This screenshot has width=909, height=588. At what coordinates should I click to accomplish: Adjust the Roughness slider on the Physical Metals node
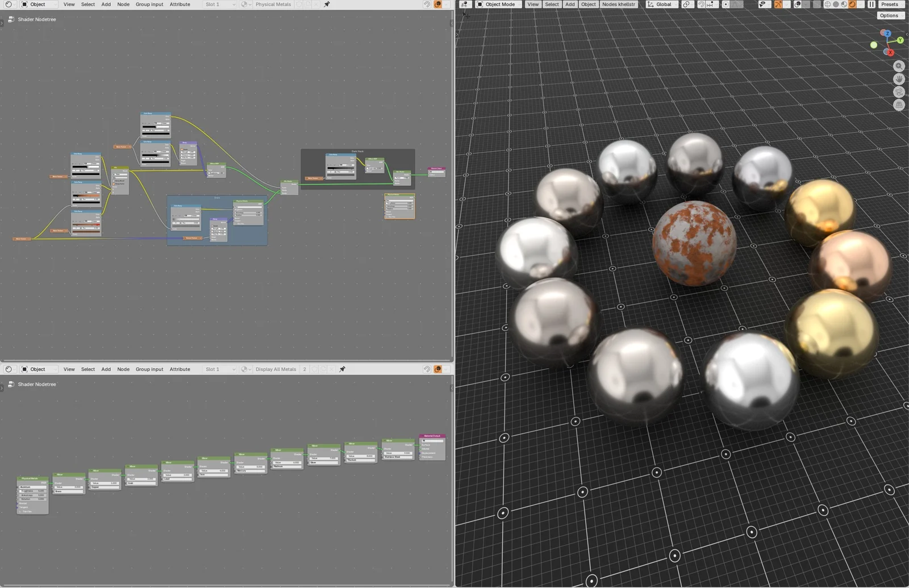pyautogui.click(x=33, y=491)
